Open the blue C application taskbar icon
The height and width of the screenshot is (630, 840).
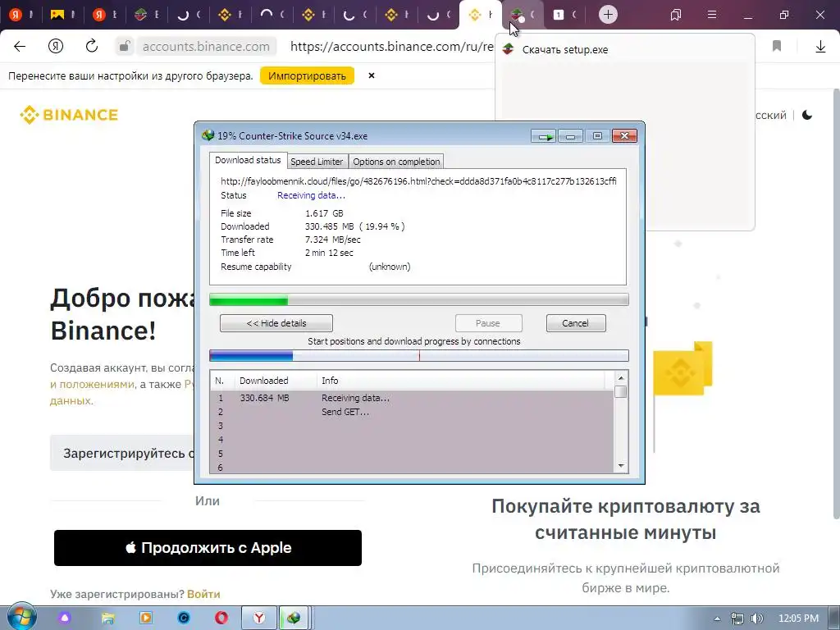[x=183, y=619]
